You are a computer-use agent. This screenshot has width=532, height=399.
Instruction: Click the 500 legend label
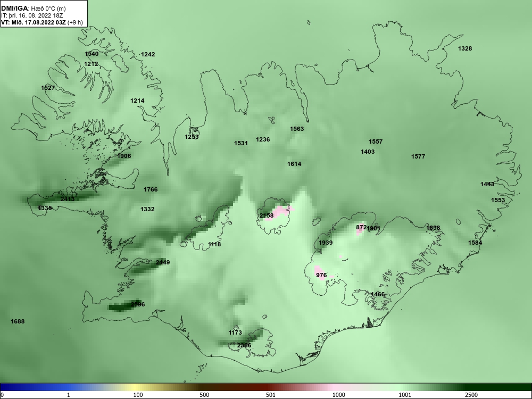[204, 395]
